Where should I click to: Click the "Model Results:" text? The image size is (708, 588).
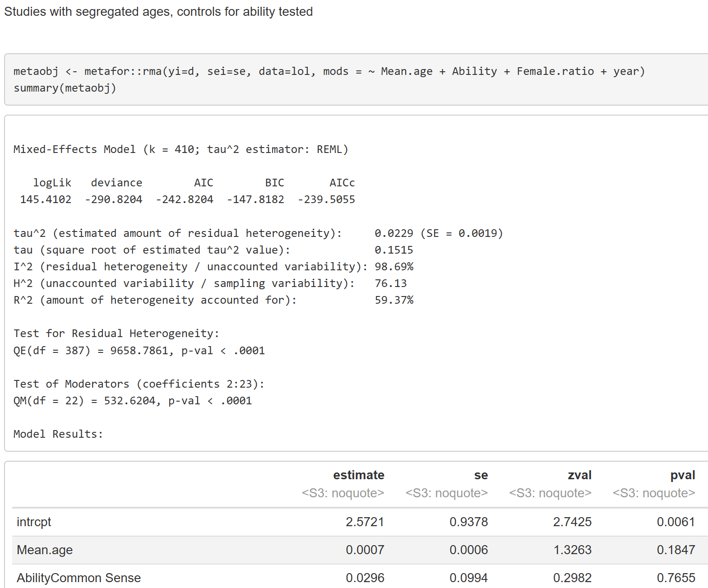point(58,434)
